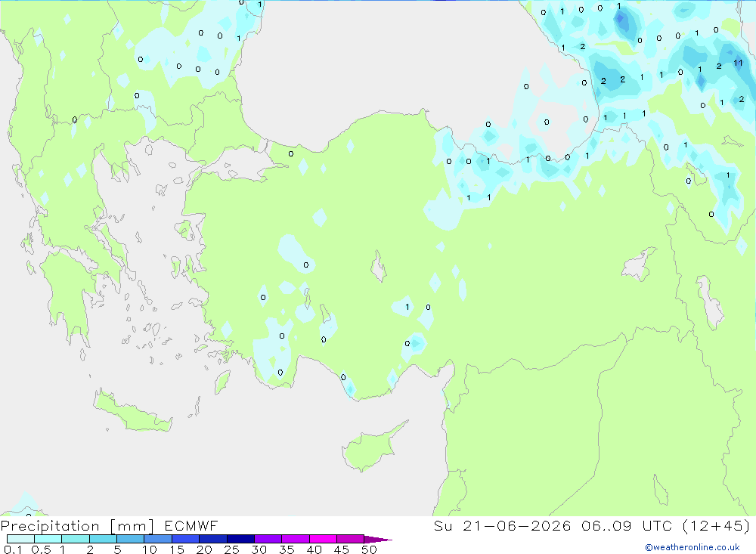Click the '10' legend scale label

pos(150,549)
